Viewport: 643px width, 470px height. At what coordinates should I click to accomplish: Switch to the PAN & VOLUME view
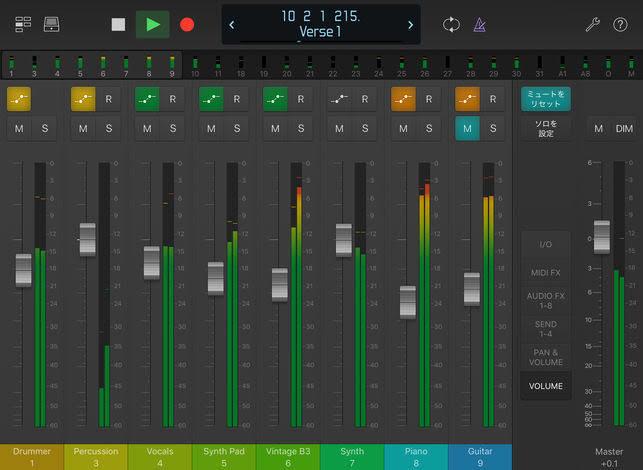click(x=545, y=357)
